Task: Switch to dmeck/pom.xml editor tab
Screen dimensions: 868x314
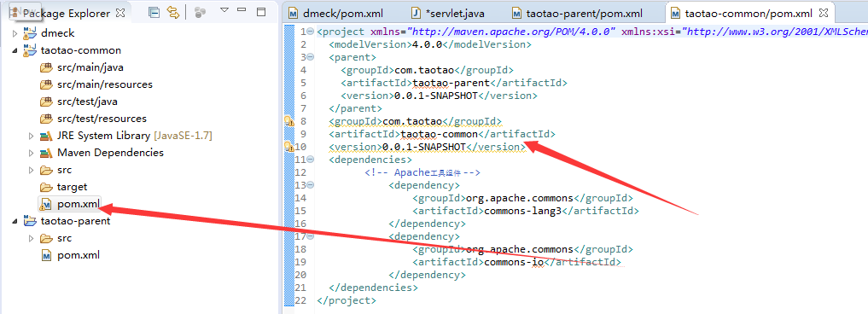Action: (342, 13)
